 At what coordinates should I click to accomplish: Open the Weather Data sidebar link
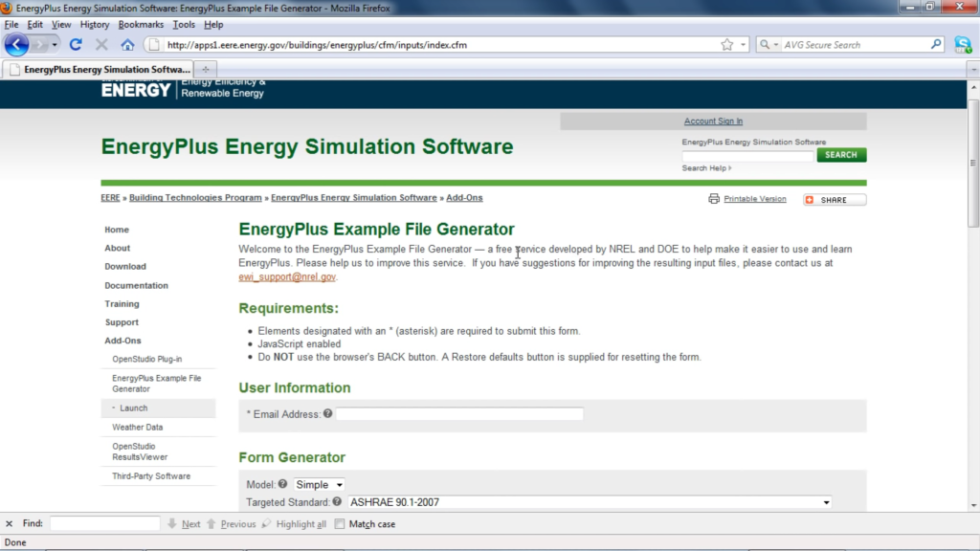pos(138,428)
